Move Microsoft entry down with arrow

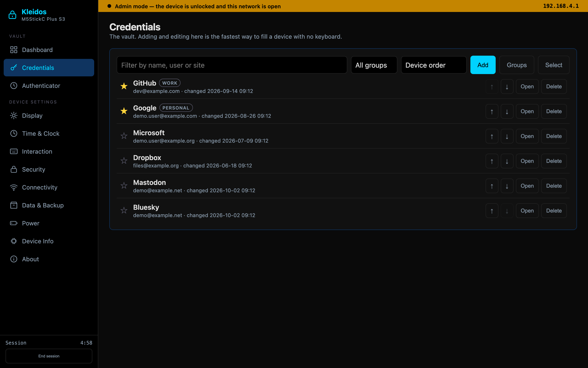point(507,136)
